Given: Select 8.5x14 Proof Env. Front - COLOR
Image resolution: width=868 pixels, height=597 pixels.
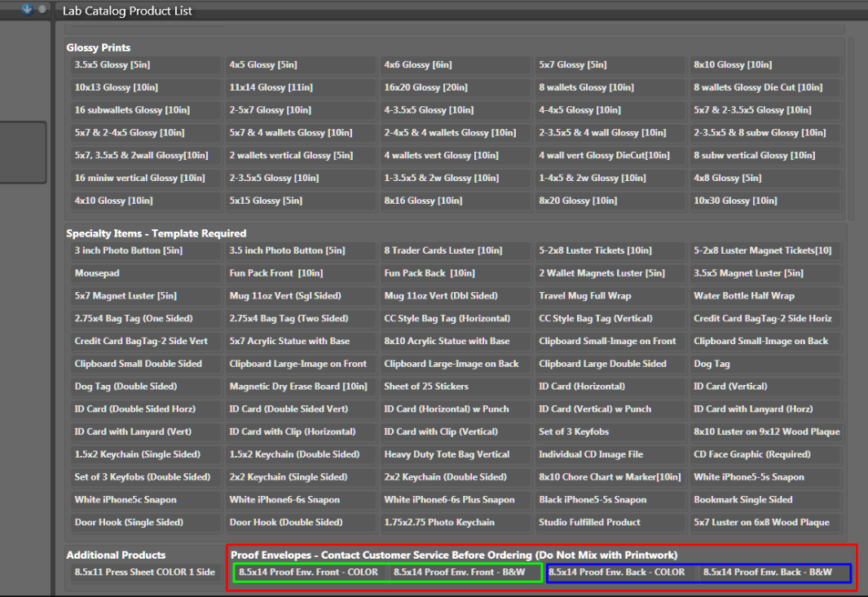Looking at the screenshot, I should 309,573.
